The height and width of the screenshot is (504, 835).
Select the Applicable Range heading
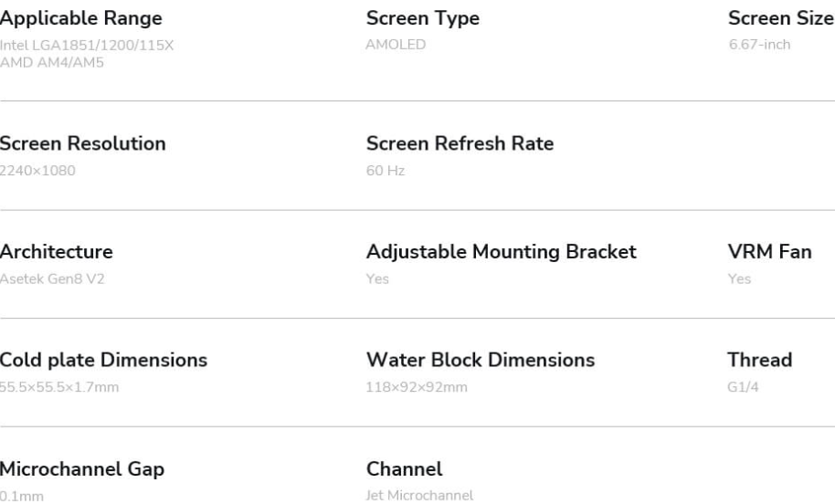81,18
